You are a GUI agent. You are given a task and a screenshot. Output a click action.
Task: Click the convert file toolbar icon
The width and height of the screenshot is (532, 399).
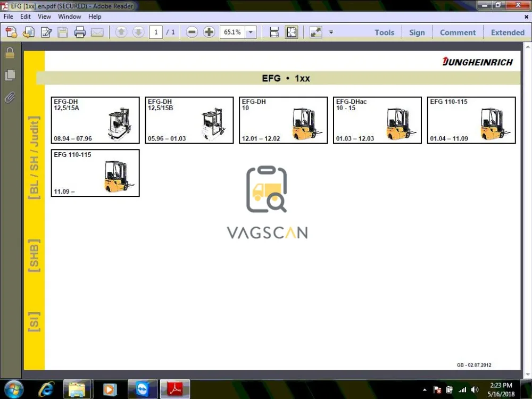[29, 32]
